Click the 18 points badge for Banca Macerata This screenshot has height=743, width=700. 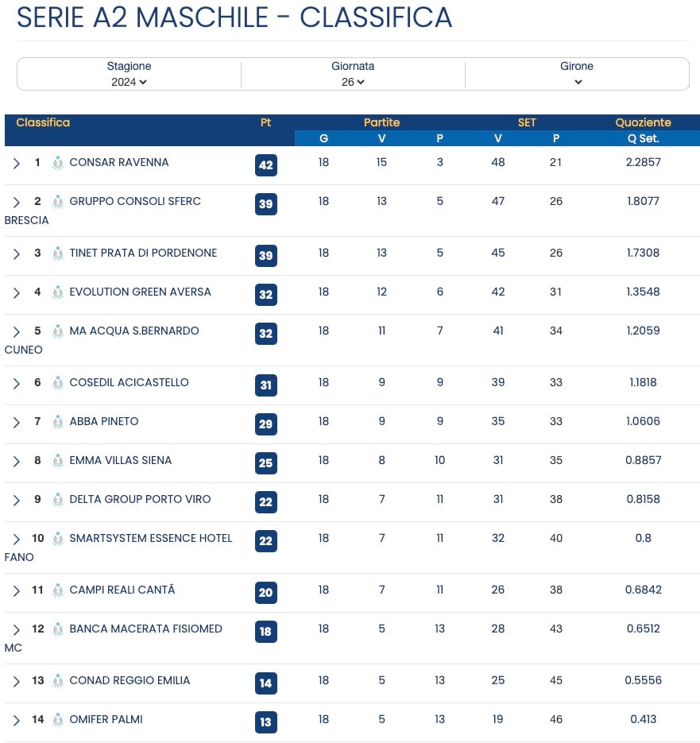[x=266, y=631]
